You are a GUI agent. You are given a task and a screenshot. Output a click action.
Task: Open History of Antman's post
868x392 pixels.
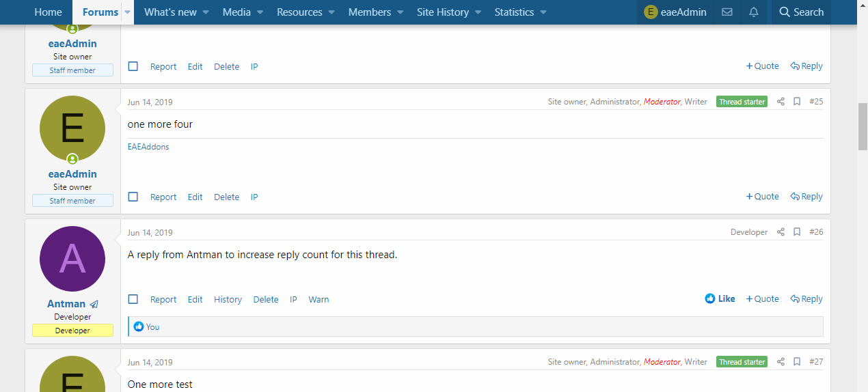click(228, 300)
